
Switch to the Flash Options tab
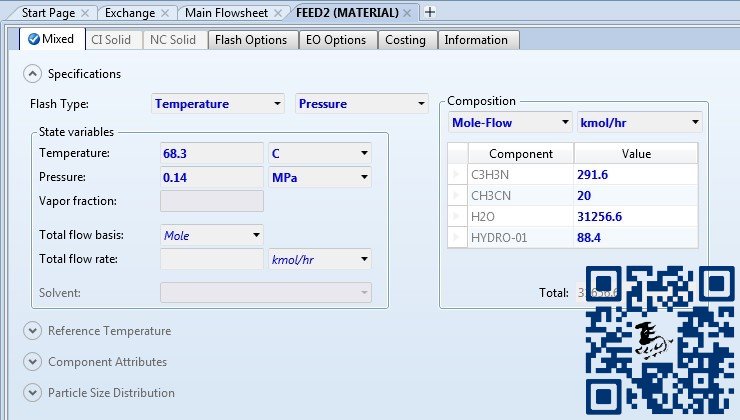(251, 40)
